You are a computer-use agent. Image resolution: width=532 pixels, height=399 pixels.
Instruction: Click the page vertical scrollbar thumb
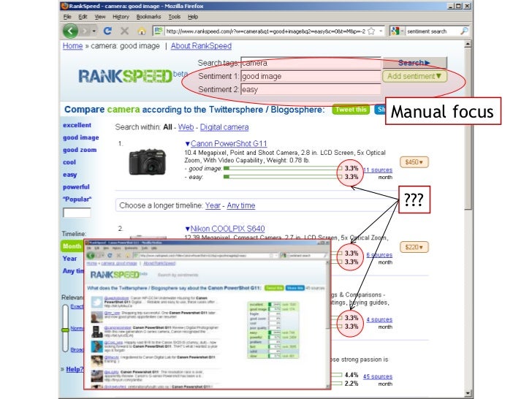(468, 129)
